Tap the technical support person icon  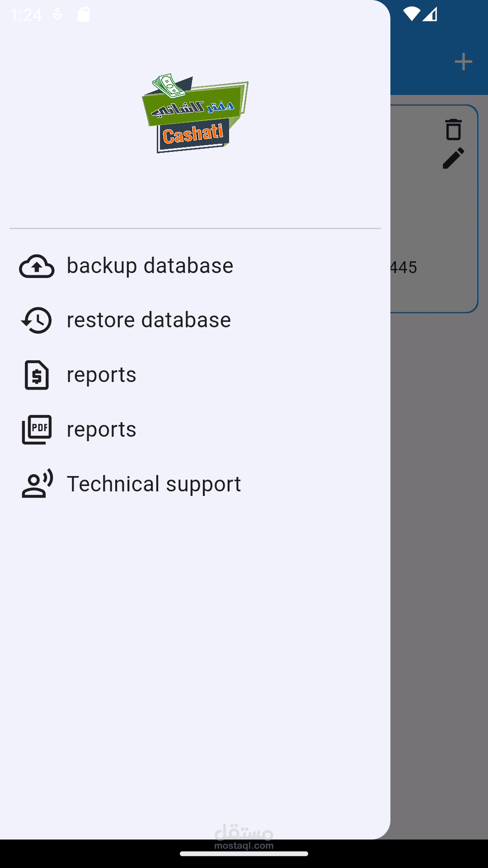(37, 484)
